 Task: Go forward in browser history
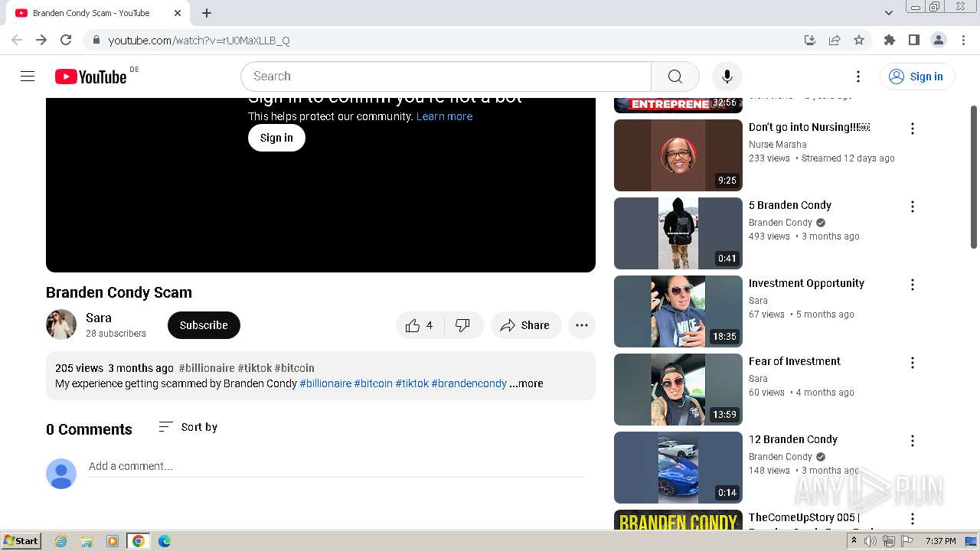tap(41, 40)
